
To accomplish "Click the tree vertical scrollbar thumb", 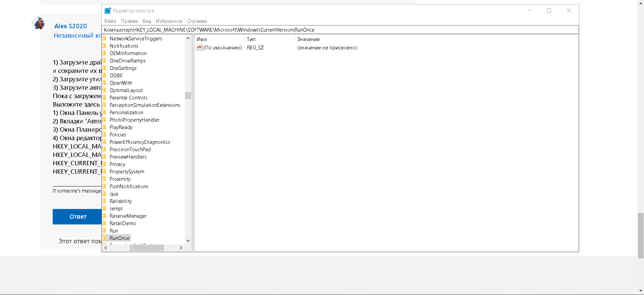I will coord(188,95).
